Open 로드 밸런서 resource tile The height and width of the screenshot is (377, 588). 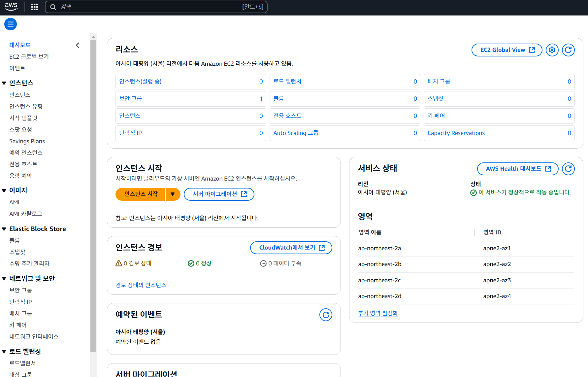point(345,82)
